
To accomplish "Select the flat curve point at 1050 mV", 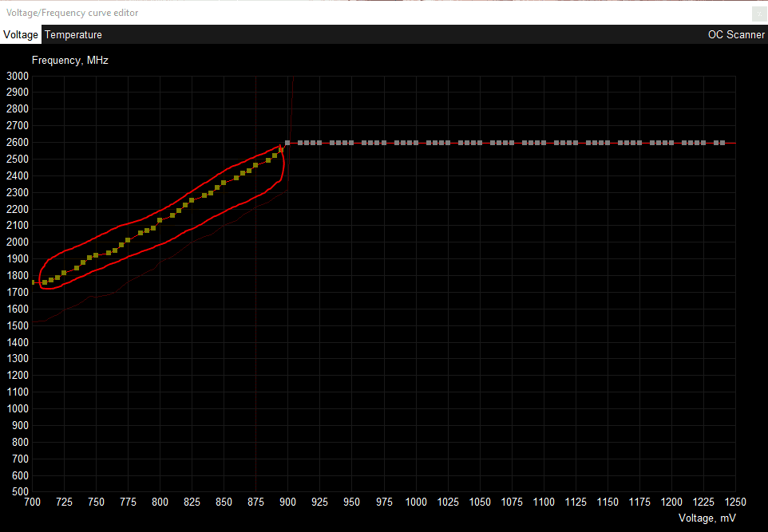I will pyautogui.click(x=480, y=143).
